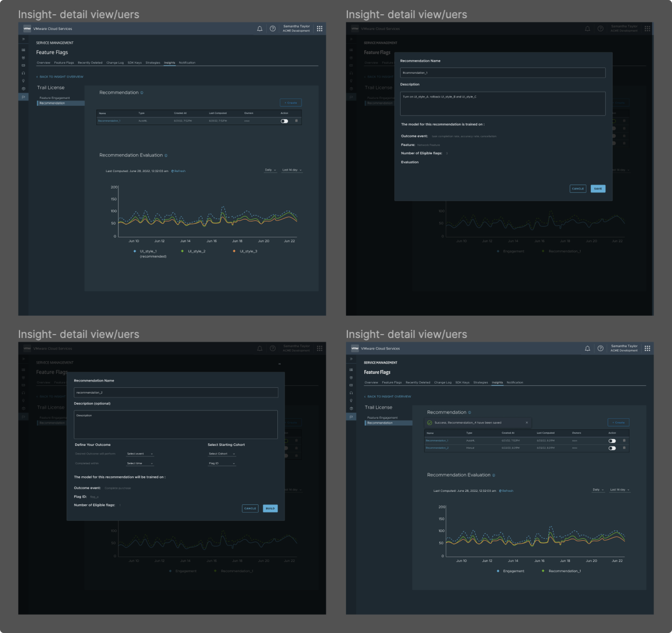Open Recommendation_1 link in UI_style legend frame

(x=109, y=121)
